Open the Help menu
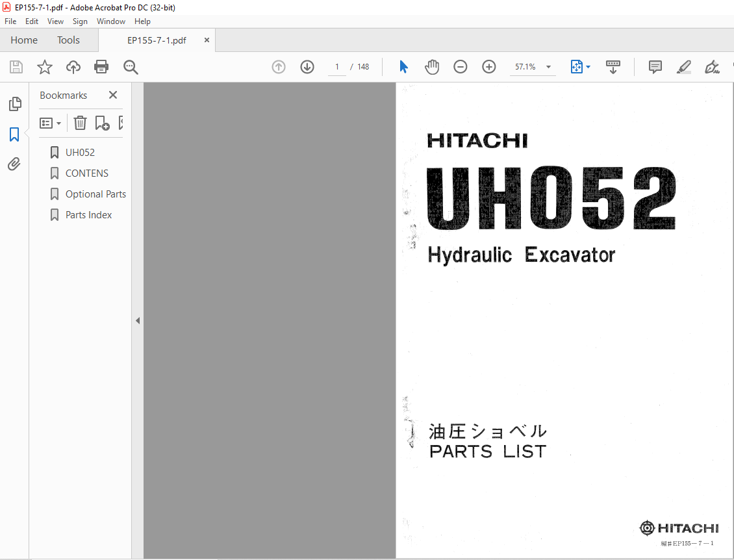734x560 pixels. coord(142,21)
